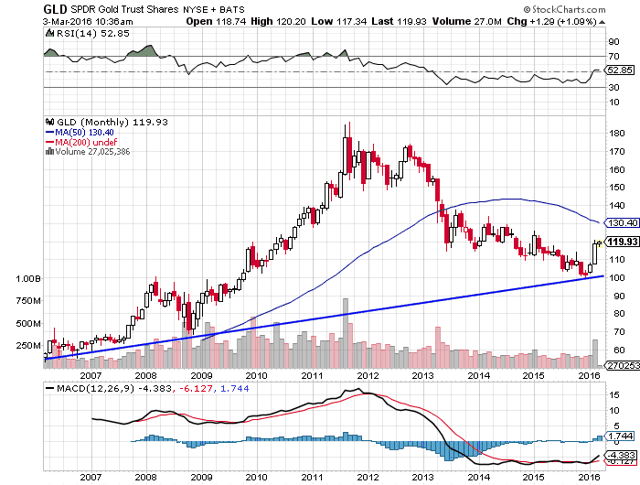Click the 3-Mar-2016 10:36am timestamp
The image size is (640, 485).
pos(88,22)
